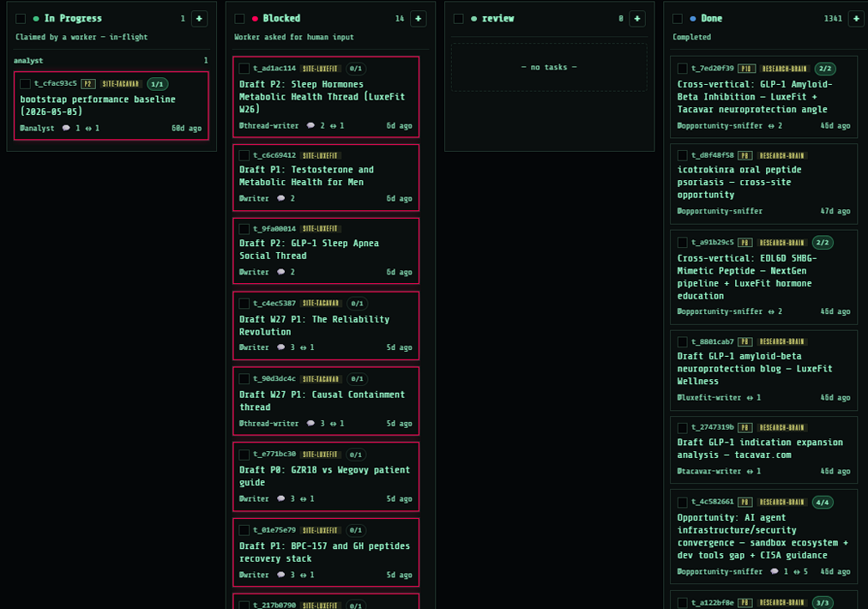Click @luxefit-writer assignee label

coord(708,397)
